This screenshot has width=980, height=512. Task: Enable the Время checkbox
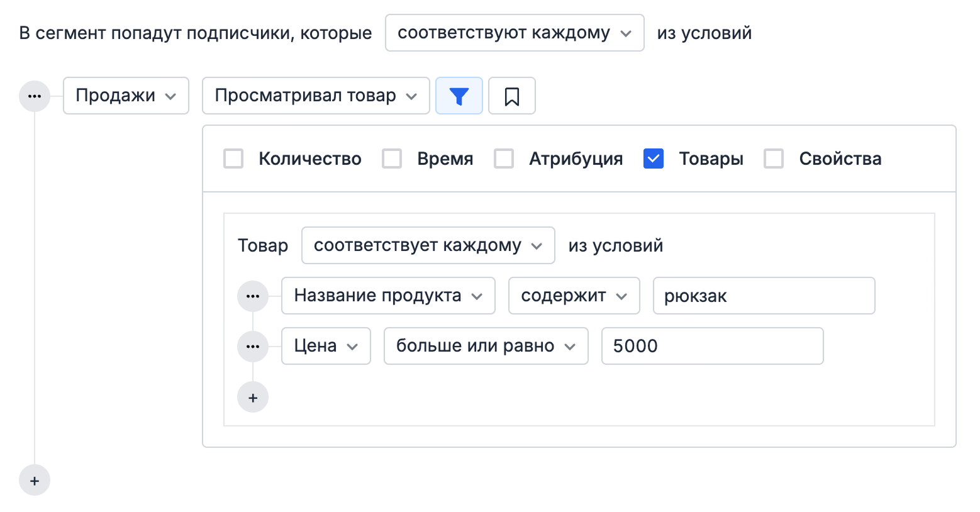(392, 159)
